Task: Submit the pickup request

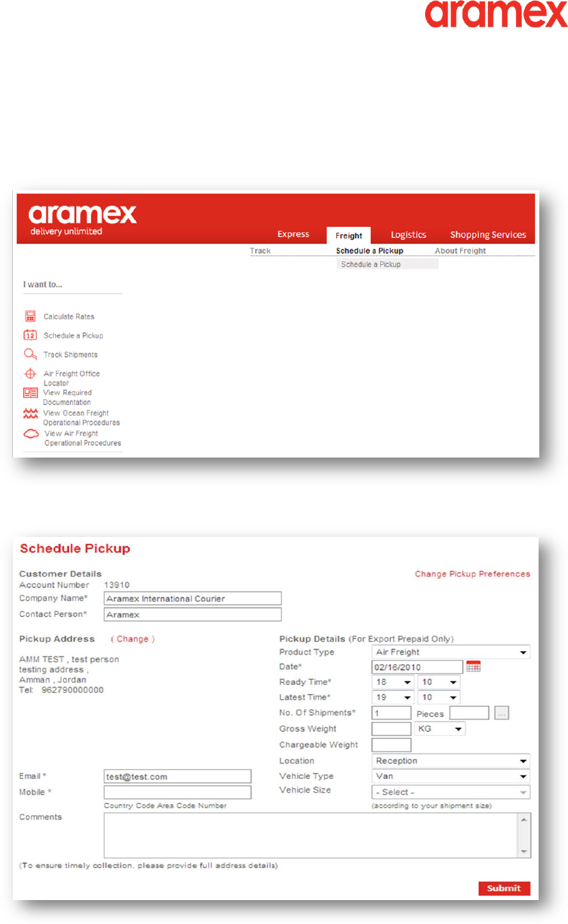Action: point(504,888)
